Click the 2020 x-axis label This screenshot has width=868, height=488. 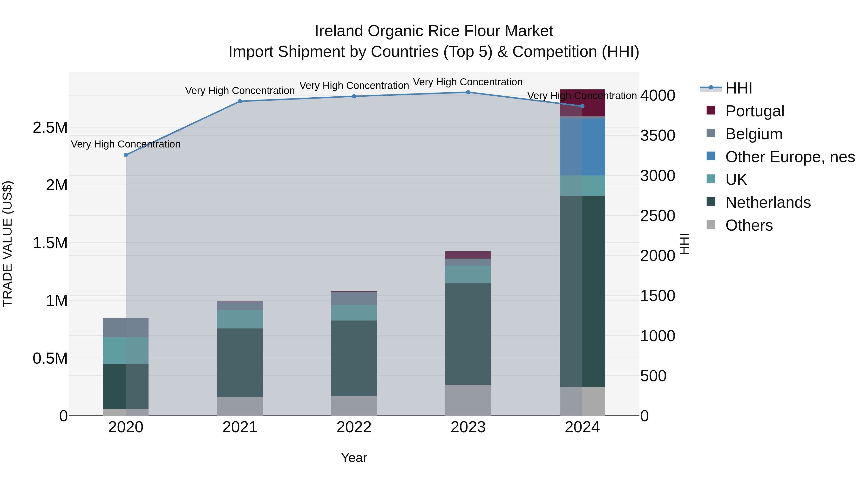point(126,427)
